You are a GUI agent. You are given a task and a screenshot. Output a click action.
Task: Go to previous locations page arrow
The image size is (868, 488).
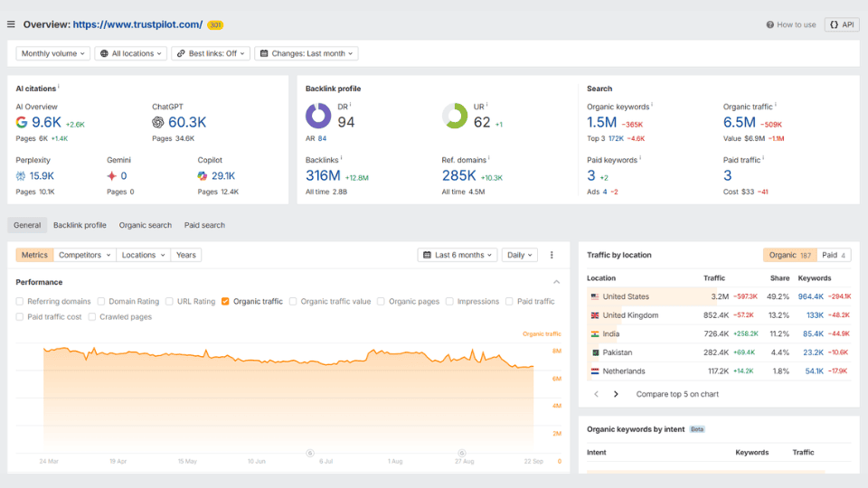click(x=596, y=394)
